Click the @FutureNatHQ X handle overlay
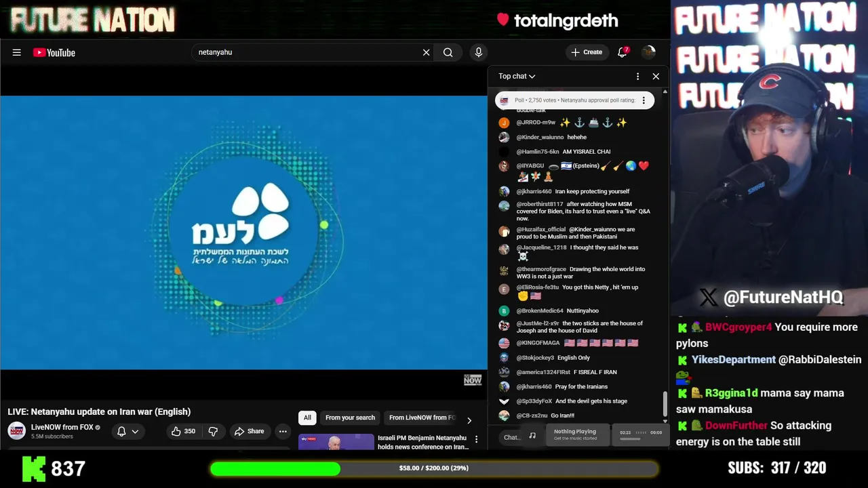Viewport: 868px width, 488px height. [770, 297]
